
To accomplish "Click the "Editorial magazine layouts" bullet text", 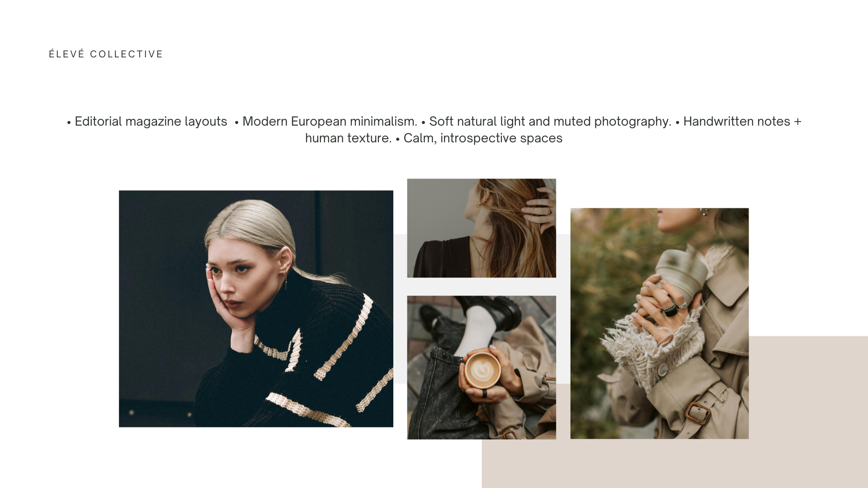I will (151, 122).
